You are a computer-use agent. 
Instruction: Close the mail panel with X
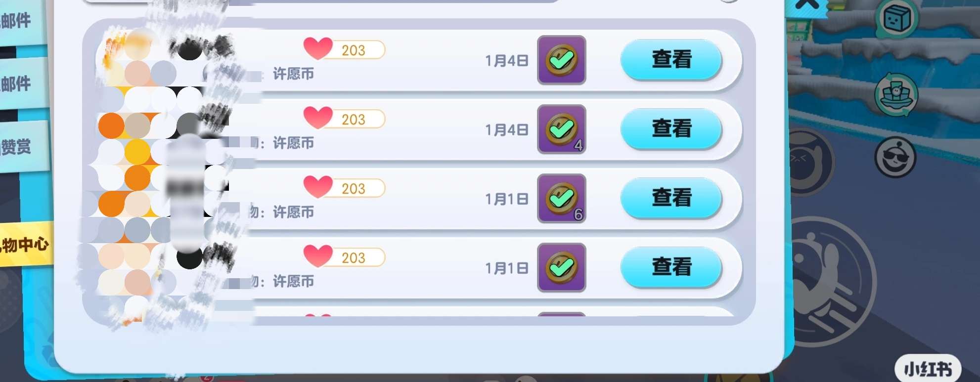(x=807, y=6)
